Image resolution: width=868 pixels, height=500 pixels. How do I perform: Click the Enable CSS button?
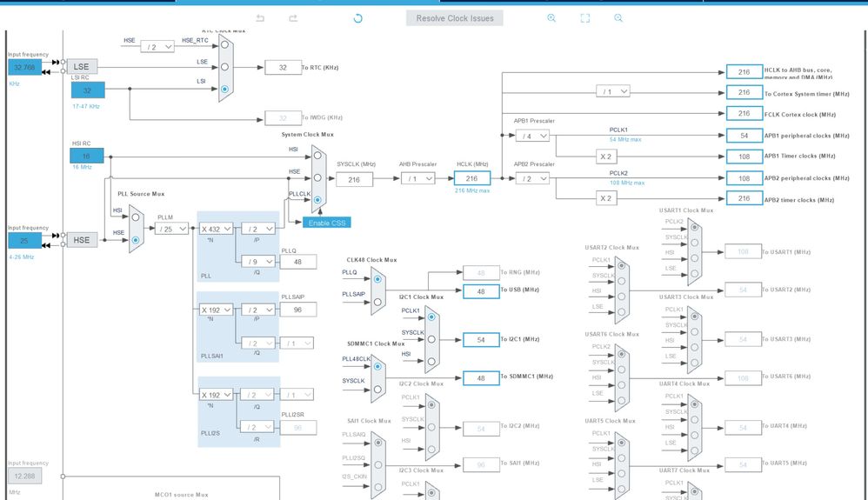pos(327,223)
